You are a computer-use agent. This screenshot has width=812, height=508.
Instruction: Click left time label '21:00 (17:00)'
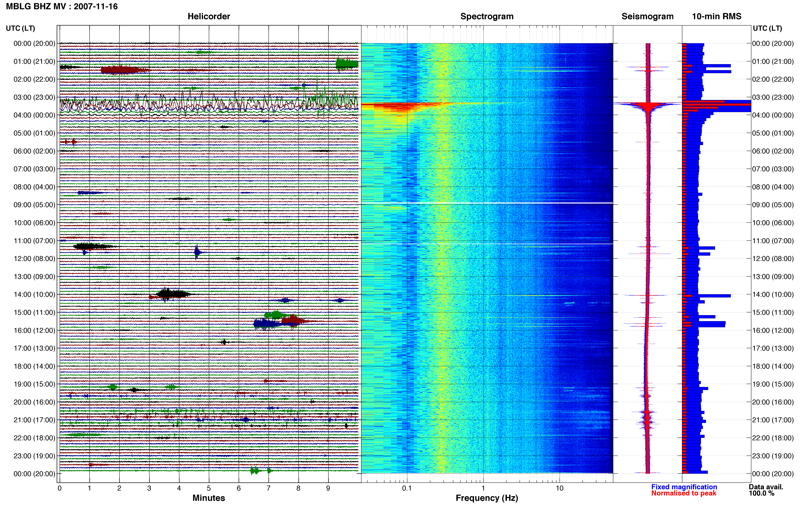[34, 420]
